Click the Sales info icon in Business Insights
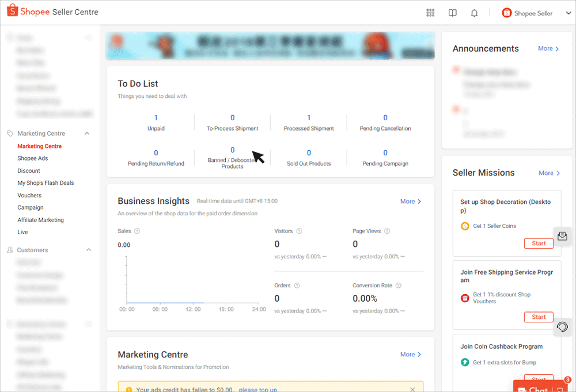 (x=137, y=231)
